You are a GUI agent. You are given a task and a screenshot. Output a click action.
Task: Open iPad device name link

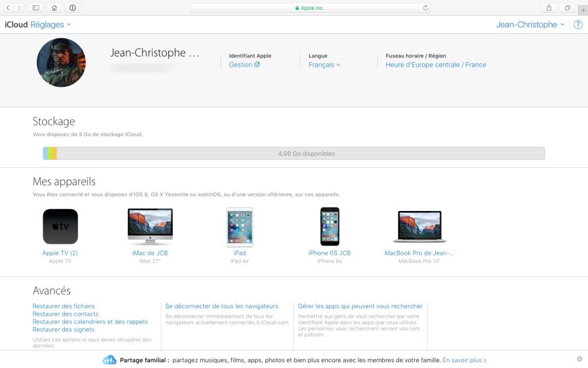tap(239, 253)
